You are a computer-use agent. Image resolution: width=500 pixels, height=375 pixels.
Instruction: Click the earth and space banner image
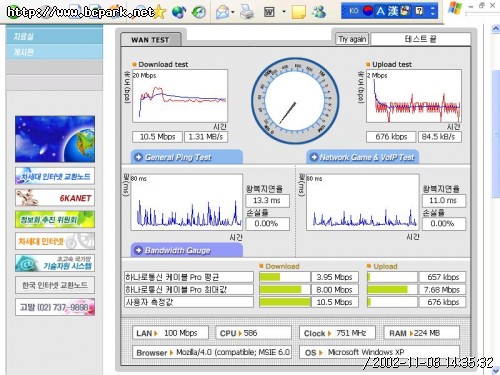pyautogui.click(x=55, y=139)
